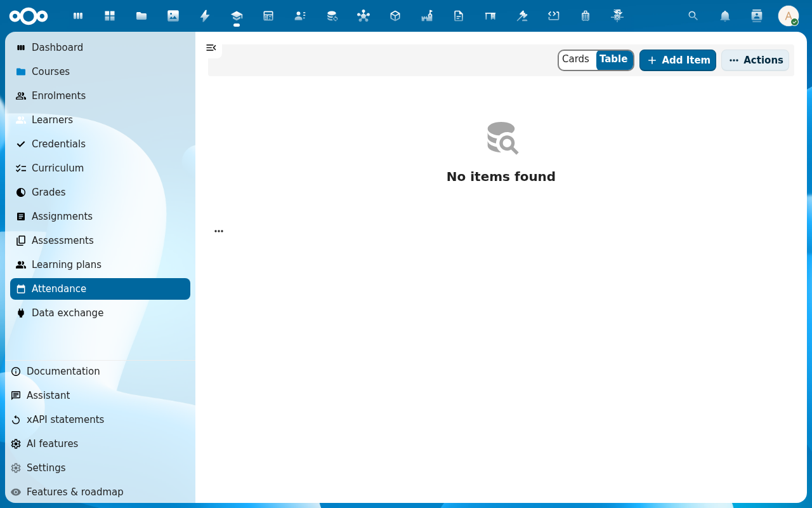Open Assignments in sidebar
This screenshot has width=812, height=508.
click(100, 217)
